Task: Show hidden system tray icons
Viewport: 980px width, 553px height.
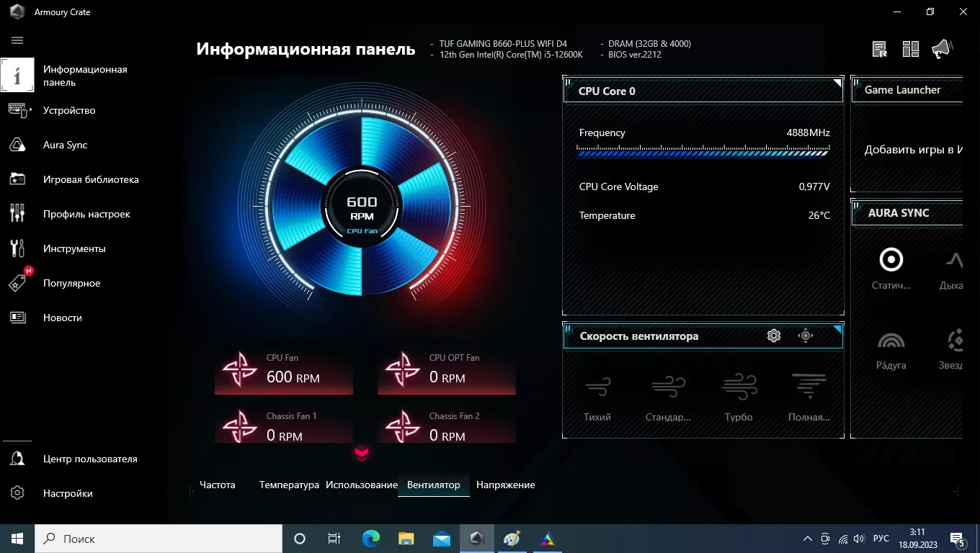Action: point(808,539)
